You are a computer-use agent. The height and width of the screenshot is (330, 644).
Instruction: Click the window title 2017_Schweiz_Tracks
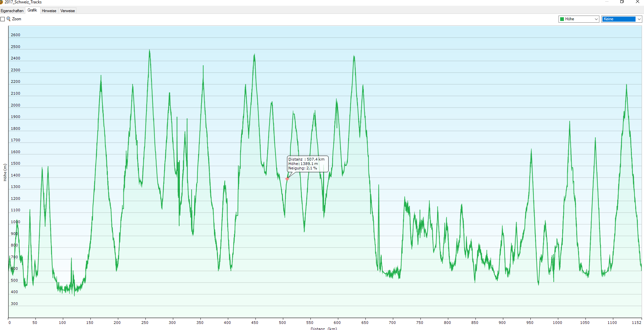point(23,2)
